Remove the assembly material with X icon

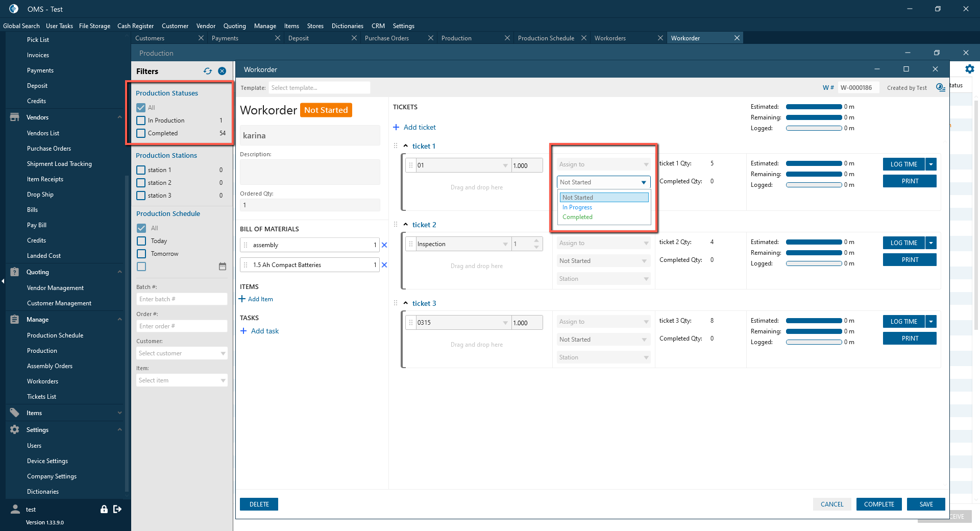pyautogui.click(x=384, y=245)
